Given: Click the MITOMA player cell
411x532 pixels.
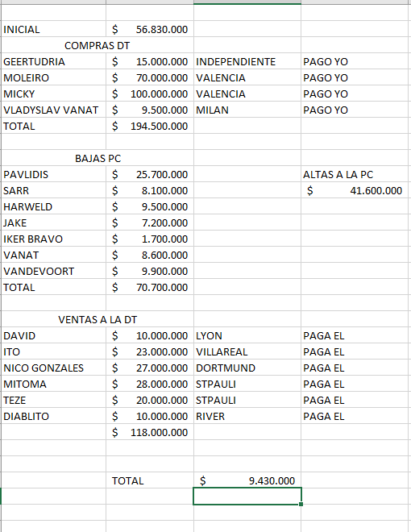Looking at the screenshot, I should point(53,384).
